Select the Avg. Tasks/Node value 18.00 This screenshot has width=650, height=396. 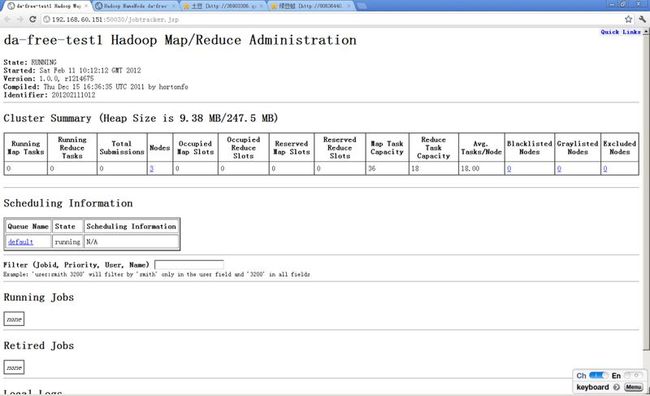pos(470,169)
